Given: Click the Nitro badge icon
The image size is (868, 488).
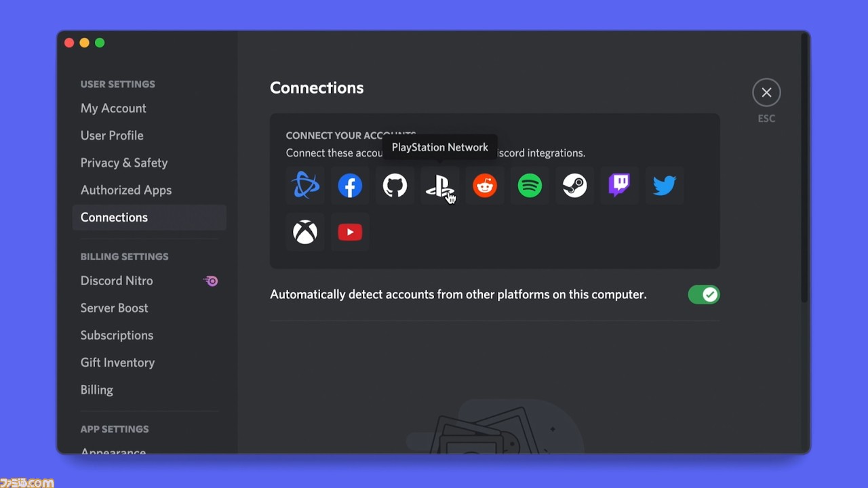Looking at the screenshot, I should 211,281.
